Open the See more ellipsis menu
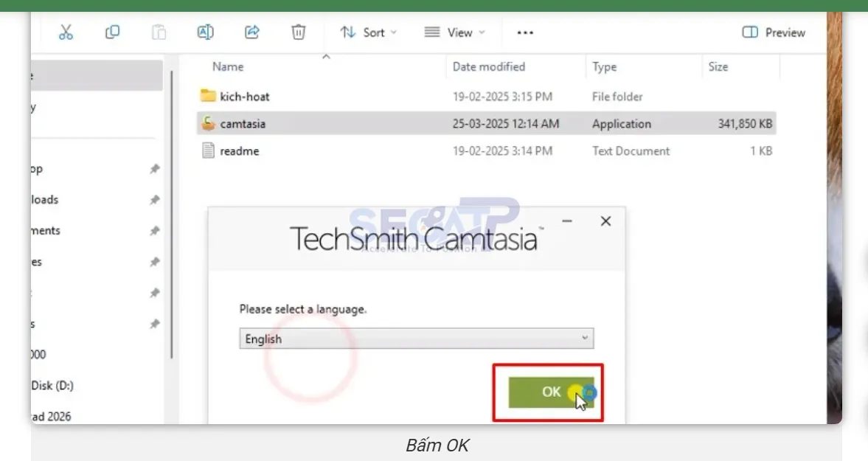This screenshot has width=868, height=461. pyautogui.click(x=524, y=32)
